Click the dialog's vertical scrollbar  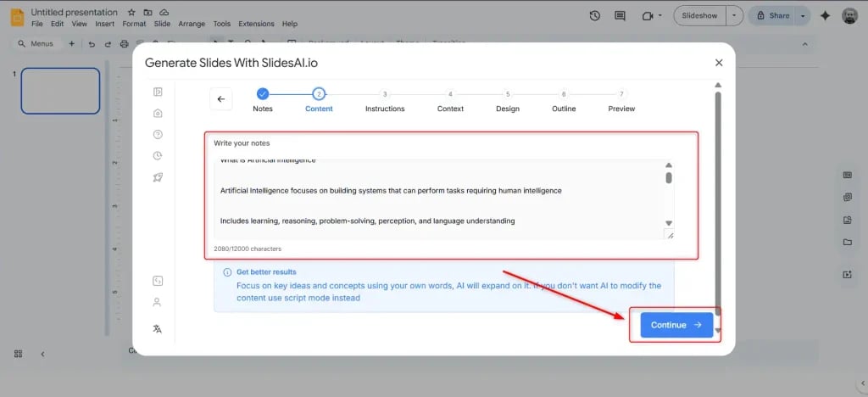718,205
